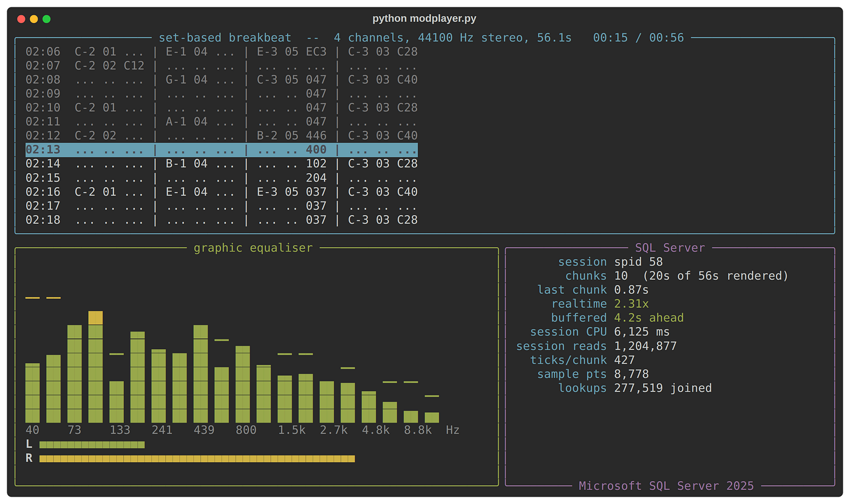Click the 'graphic equaliser' panel title
This screenshot has width=850, height=504.
[253, 248]
